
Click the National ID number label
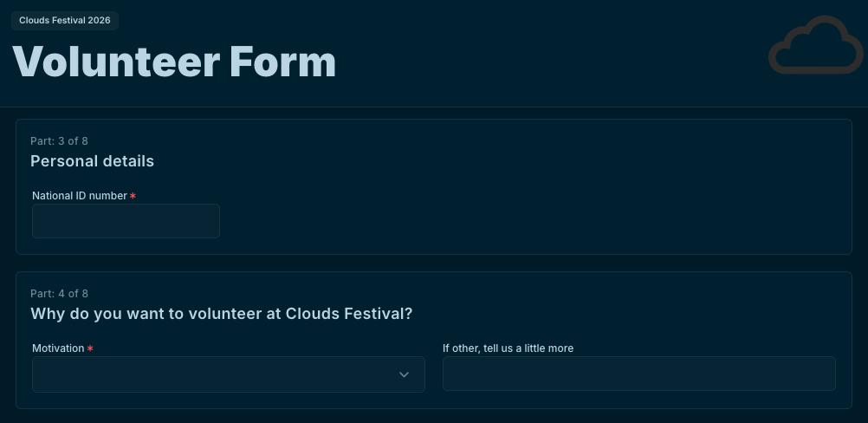79,196
